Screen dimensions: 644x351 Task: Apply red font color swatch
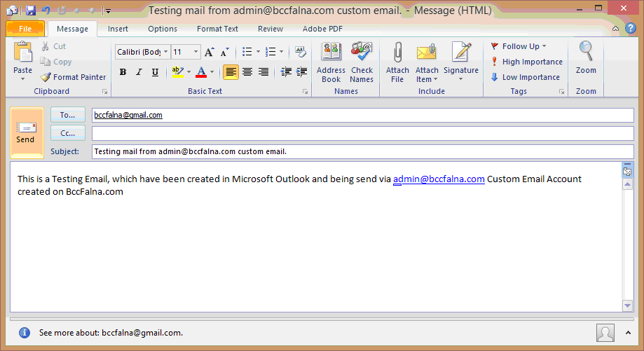pyautogui.click(x=201, y=72)
